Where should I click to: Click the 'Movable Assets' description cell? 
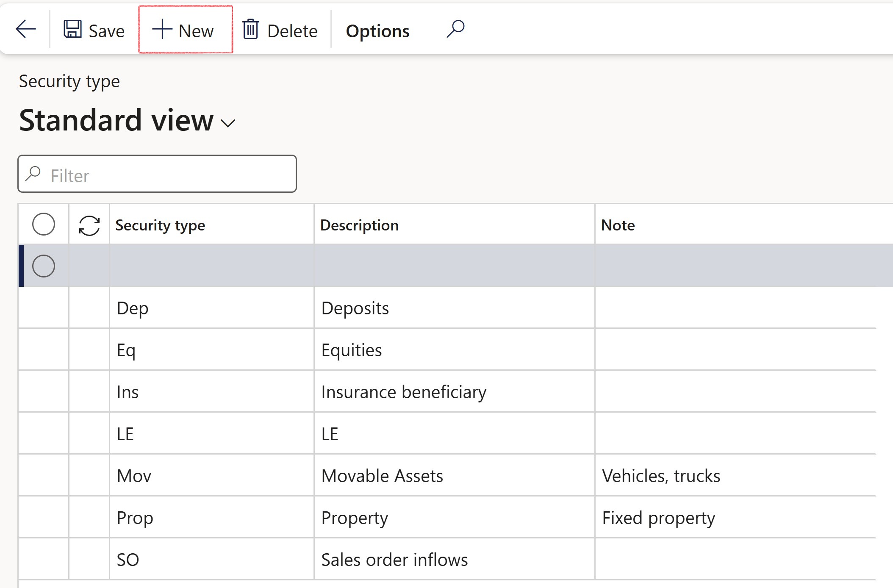[454, 475]
